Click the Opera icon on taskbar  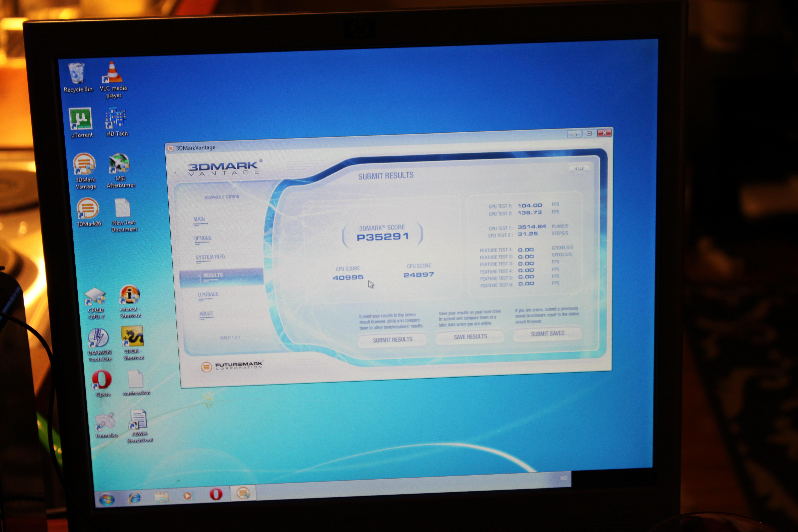(216, 494)
